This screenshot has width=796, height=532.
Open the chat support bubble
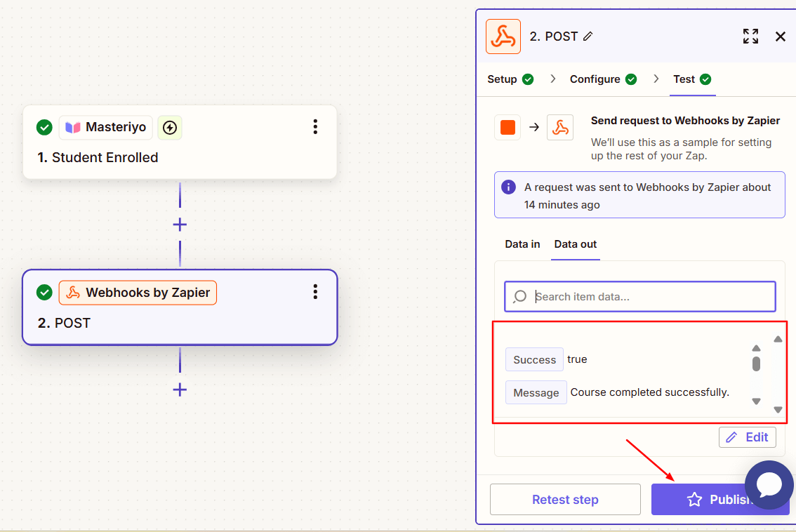click(769, 485)
